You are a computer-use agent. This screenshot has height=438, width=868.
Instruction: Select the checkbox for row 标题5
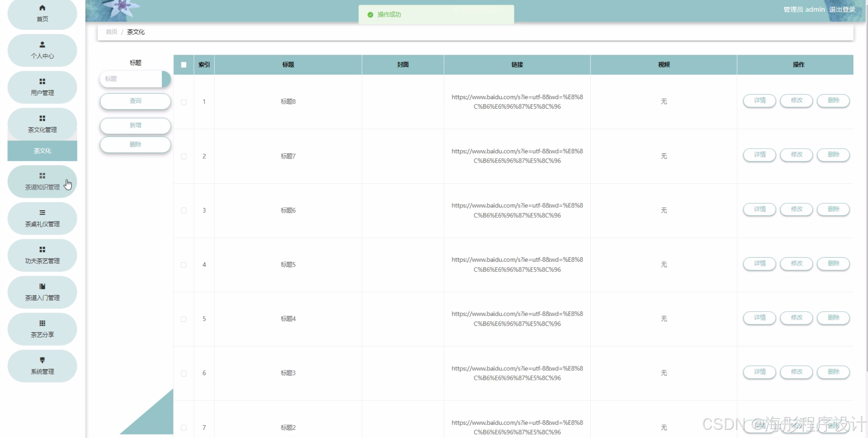coord(184,265)
